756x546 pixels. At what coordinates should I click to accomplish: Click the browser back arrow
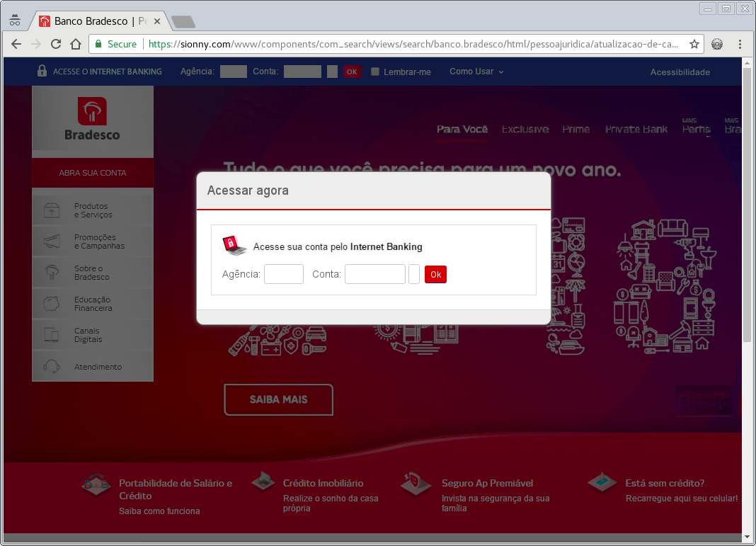(x=16, y=45)
